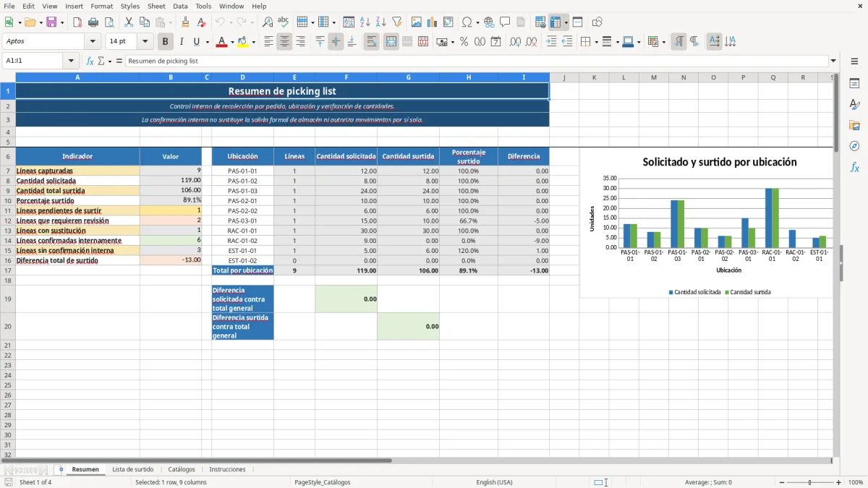Image resolution: width=868 pixels, height=488 pixels.
Task: Click the Select Function sigma button
Action: pyautogui.click(x=101, y=61)
